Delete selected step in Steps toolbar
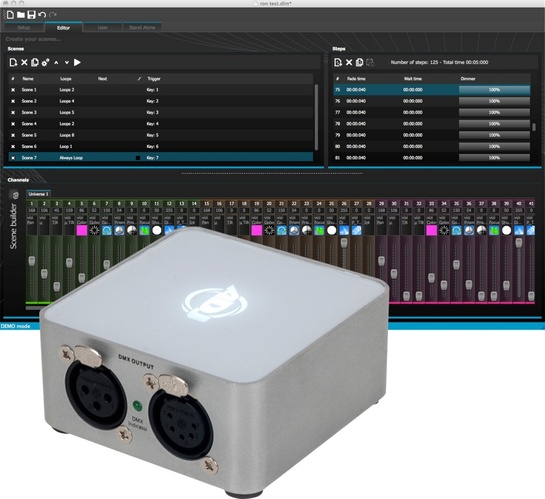The height and width of the screenshot is (499, 545). pyautogui.click(x=349, y=63)
